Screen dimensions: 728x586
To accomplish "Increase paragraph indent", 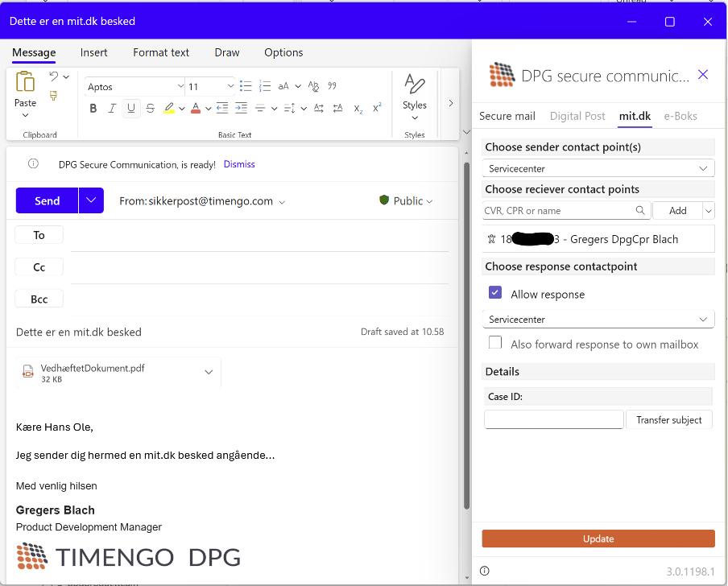I will click(241, 109).
